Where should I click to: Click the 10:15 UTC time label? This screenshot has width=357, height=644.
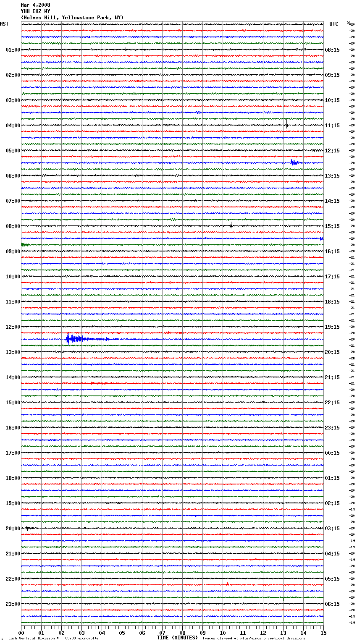(332, 100)
